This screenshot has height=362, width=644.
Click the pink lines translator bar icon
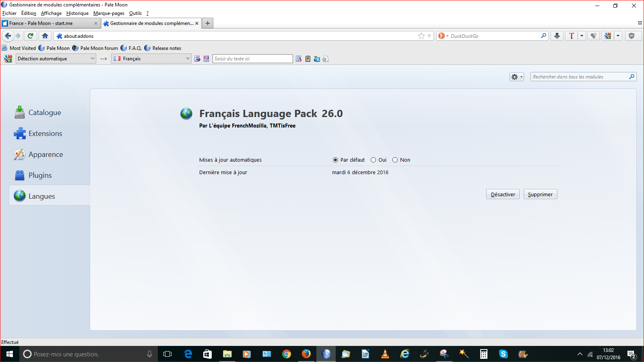click(x=206, y=59)
